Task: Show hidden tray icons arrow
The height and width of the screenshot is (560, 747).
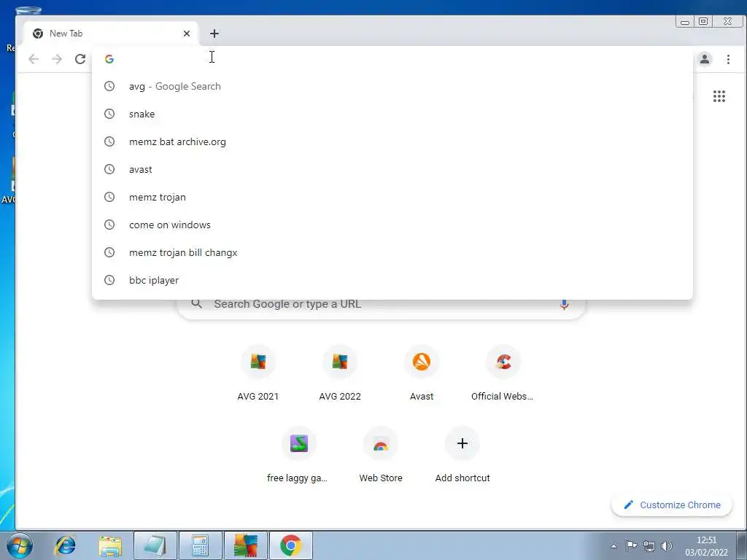Action: coord(614,546)
